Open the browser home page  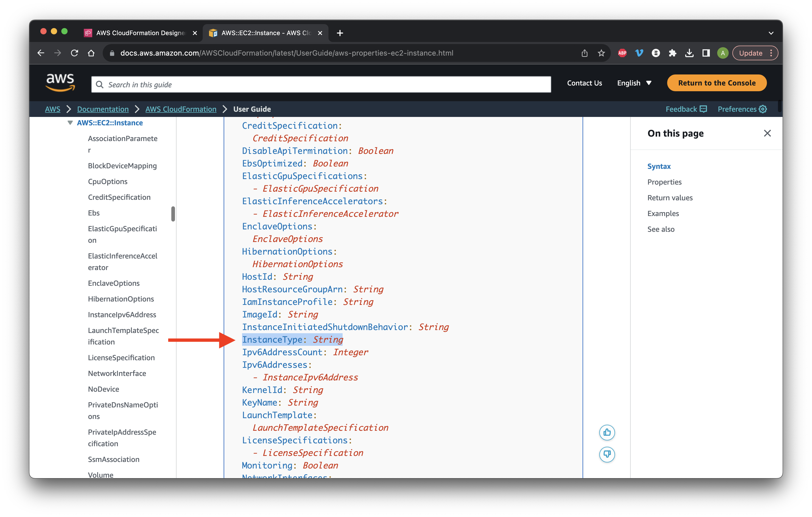[x=91, y=53]
